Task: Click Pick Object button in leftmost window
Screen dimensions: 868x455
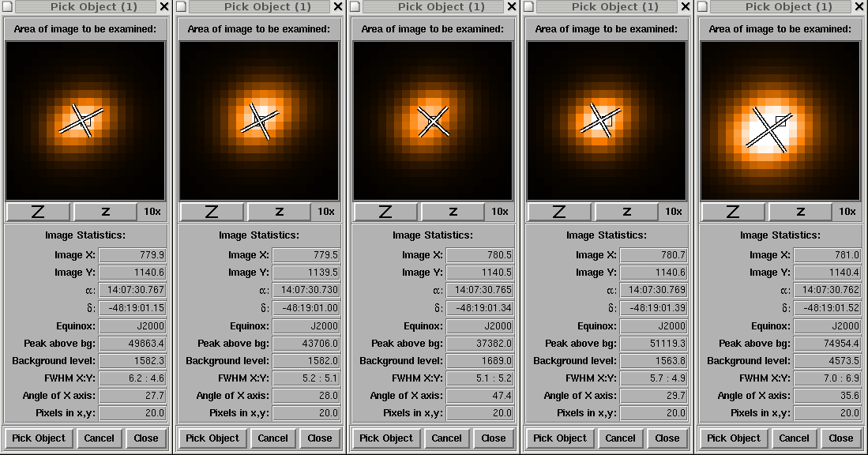Action: click(x=39, y=438)
